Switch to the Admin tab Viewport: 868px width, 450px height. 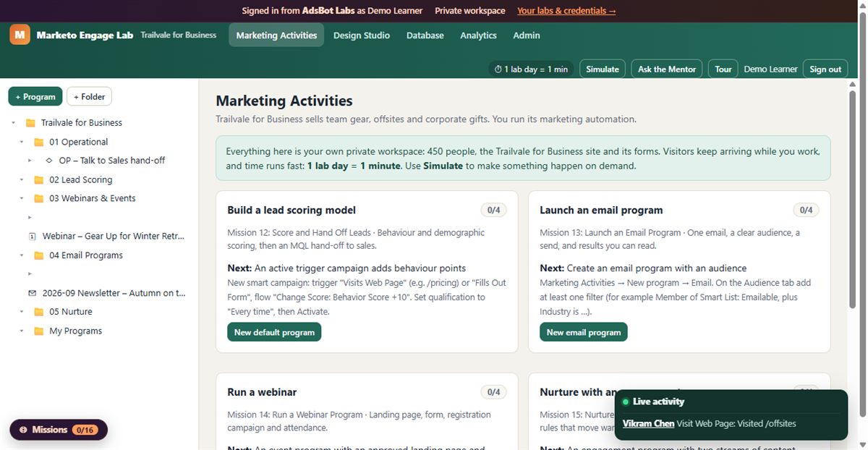527,35
